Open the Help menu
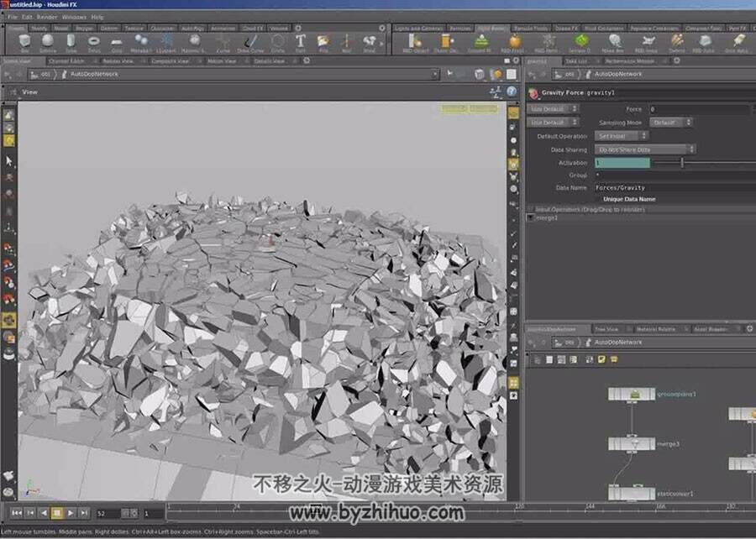This screenshot has width=756, height=539. click(97, 17)
